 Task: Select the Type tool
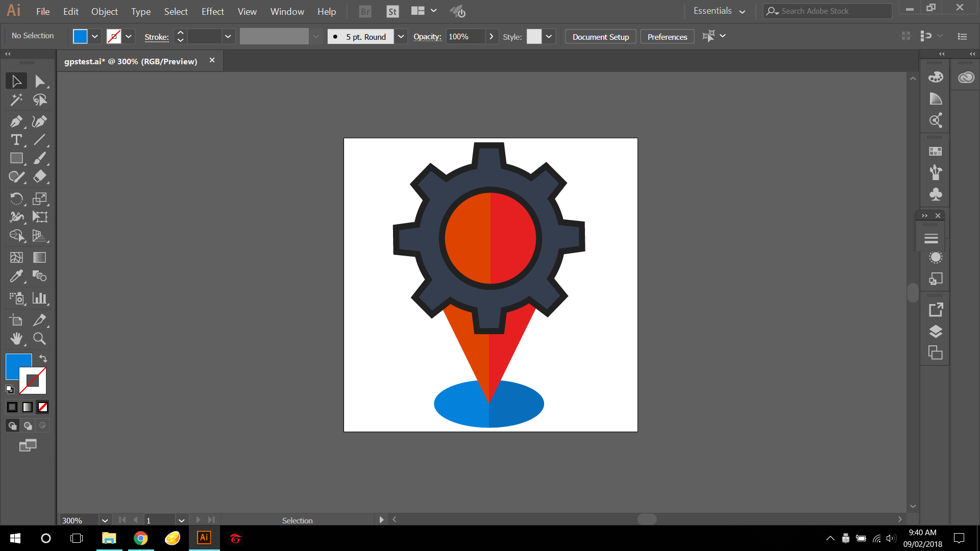pos(16,140)
